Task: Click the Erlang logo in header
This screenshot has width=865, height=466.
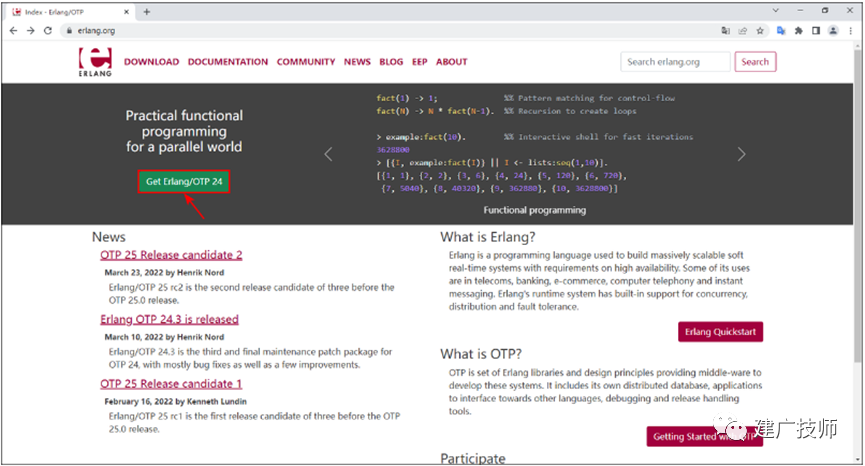Action: [95, 62]
